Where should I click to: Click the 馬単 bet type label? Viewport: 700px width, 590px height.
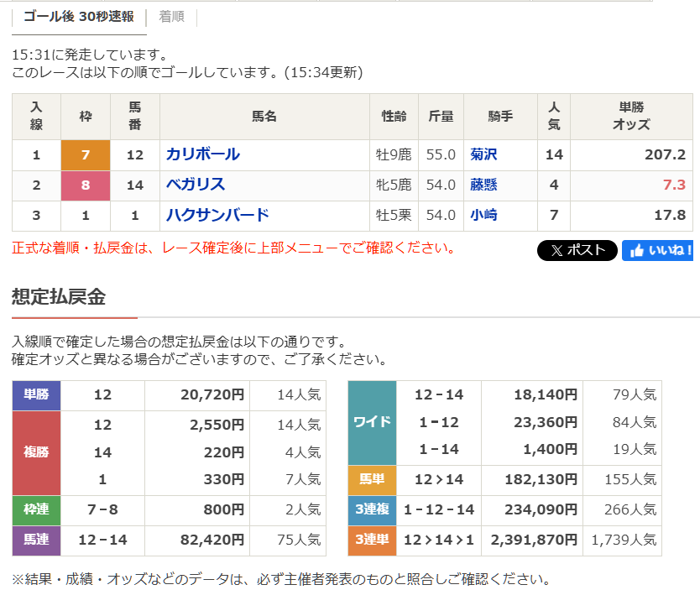(372, 479)
